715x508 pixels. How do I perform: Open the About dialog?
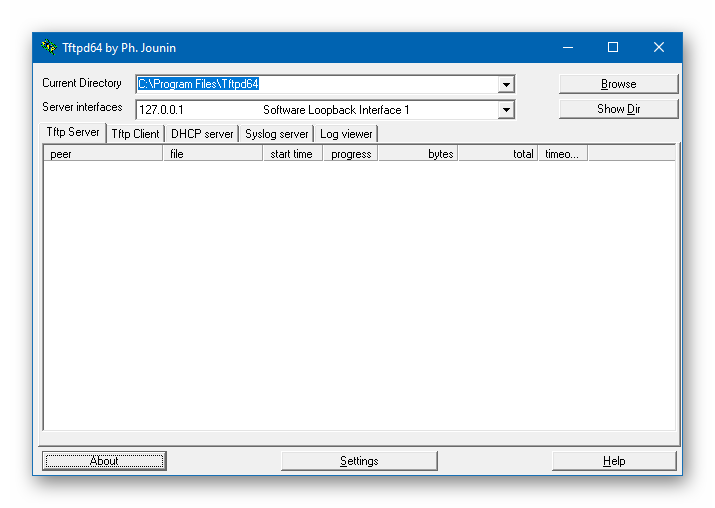pyautogui.click(x=104, y=461)
